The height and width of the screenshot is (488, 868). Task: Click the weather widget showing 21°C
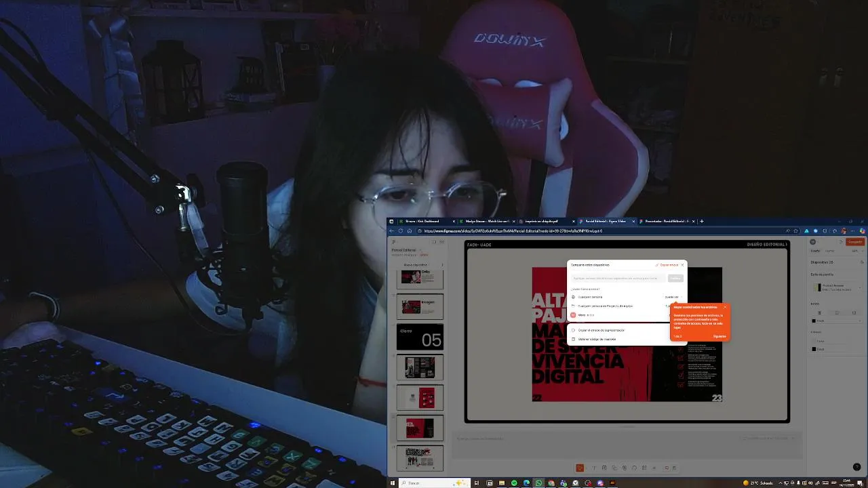tap(758, 483)
